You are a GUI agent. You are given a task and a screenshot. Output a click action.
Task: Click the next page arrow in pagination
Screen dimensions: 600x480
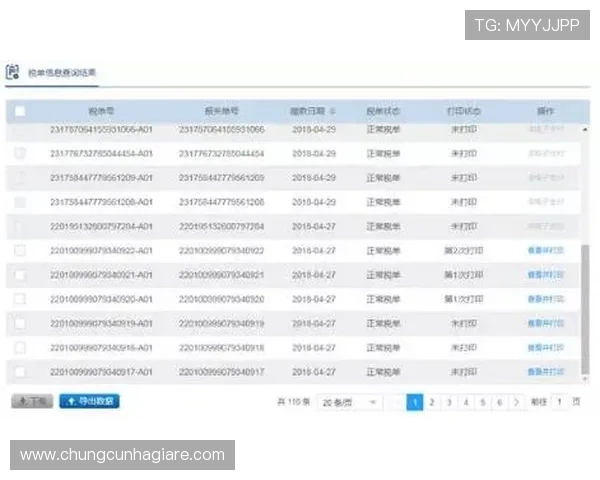point(516,402)
